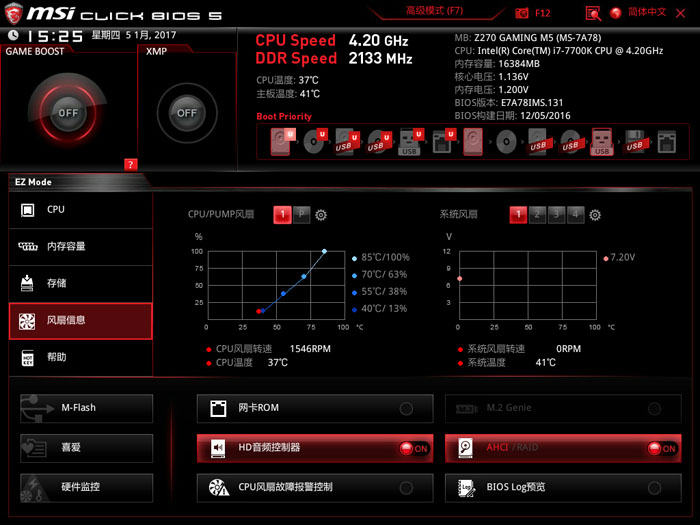Toggle the XMP OFF button

pyautogui.click(x=187, y=112)
